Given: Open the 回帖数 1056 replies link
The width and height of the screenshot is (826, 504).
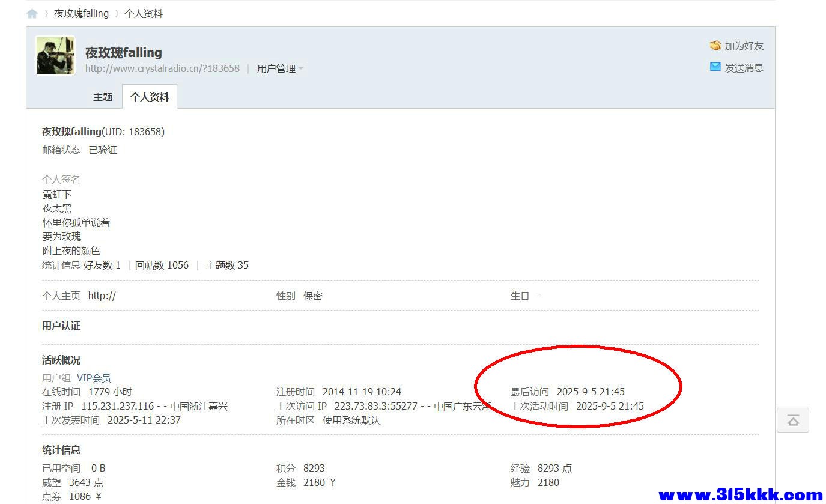Looking at the screenshot, I should pos(162,265).
